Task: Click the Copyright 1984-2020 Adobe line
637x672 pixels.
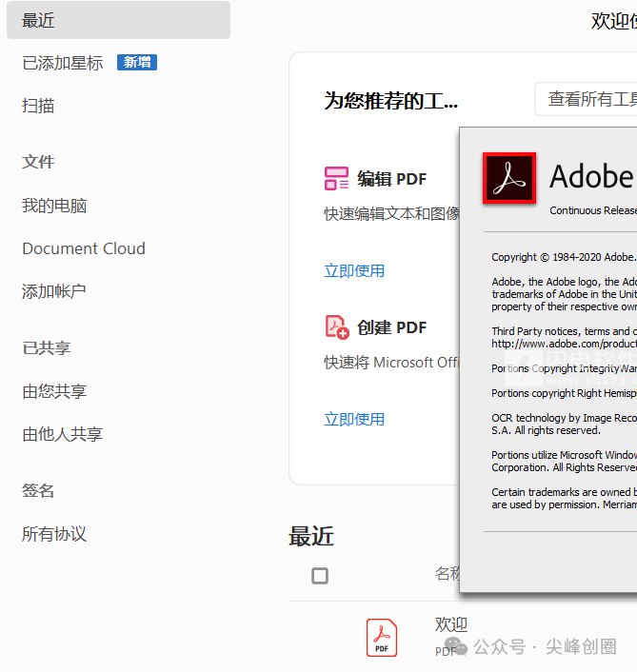Action: (564, 257)
